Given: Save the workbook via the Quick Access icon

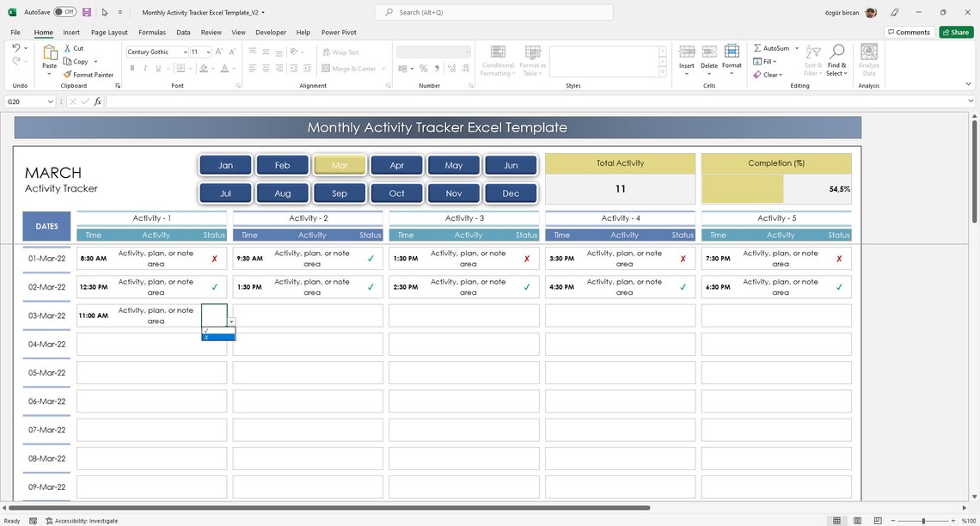Looking at the screenshot, I should pyautogui.click(x=86, y=12).
